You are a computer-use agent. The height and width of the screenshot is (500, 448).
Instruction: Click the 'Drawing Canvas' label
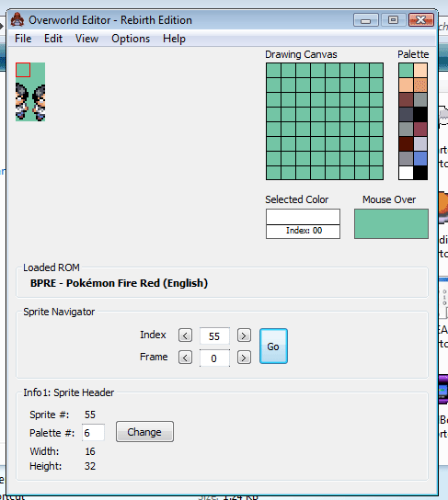pos(301,54)
